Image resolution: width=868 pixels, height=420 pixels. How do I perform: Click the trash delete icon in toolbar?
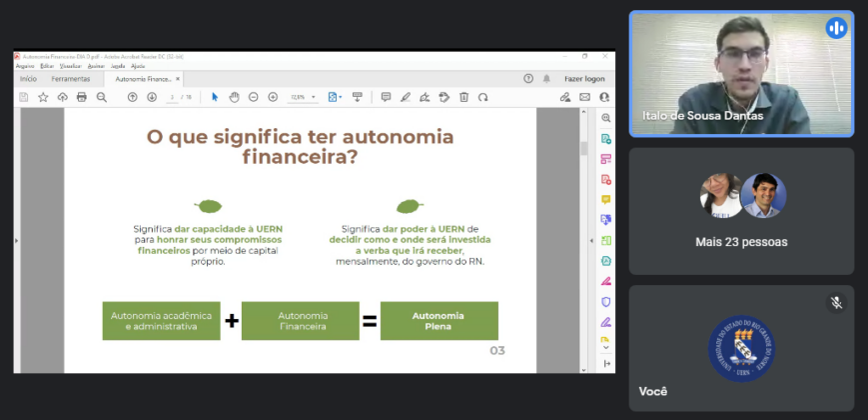pos(463,97)
